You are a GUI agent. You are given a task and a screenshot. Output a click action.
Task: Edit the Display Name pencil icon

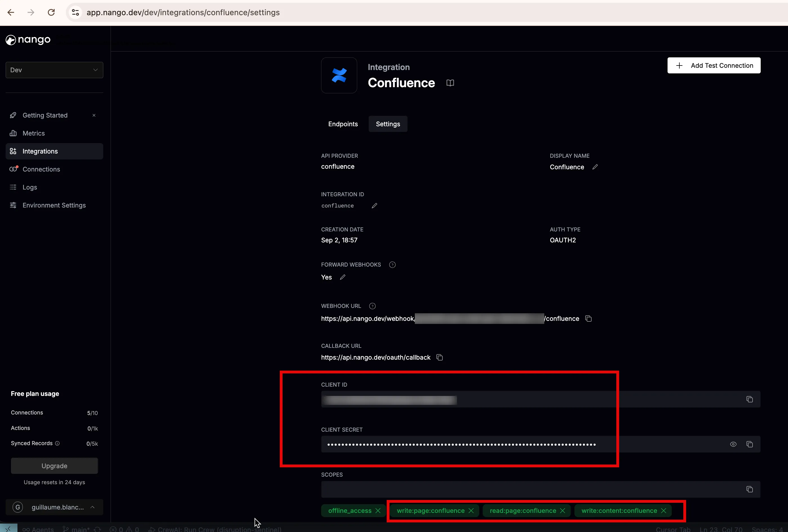tap(595, 167)
